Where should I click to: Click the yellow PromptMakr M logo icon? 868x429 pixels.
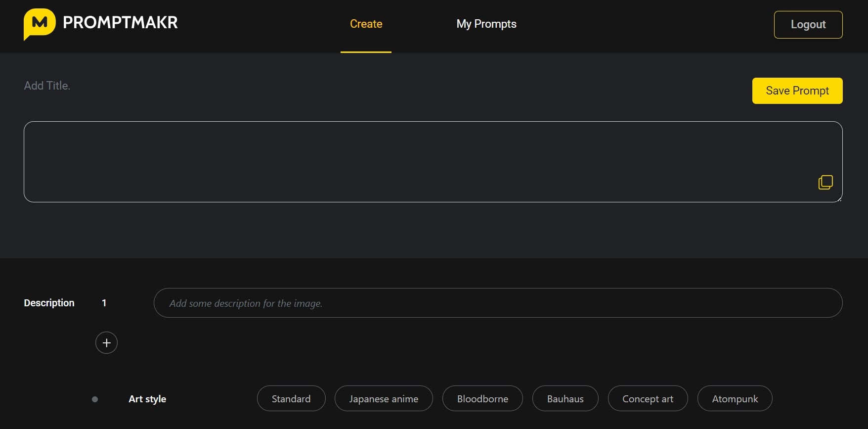40,23
